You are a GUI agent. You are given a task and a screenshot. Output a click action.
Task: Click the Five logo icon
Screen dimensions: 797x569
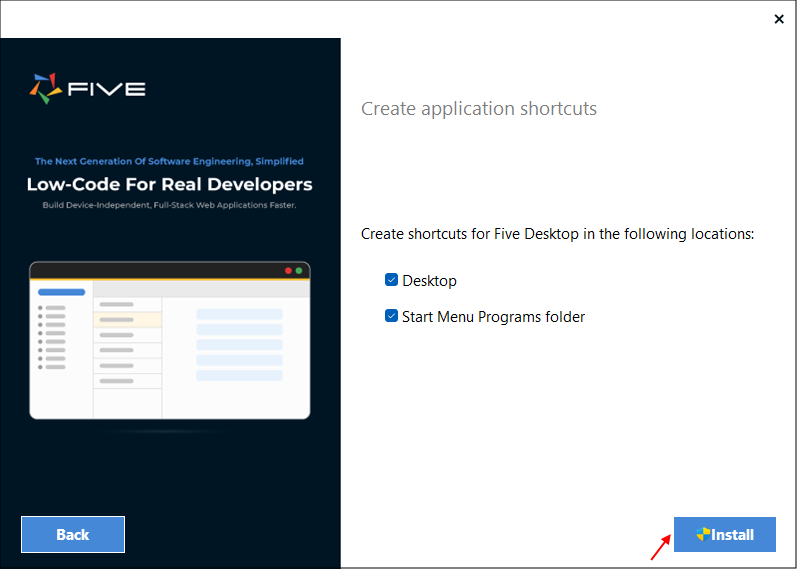(46, 88)
